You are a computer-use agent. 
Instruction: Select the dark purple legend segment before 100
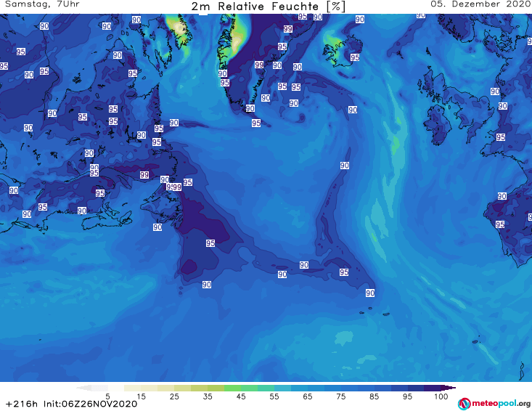(x=433, y=388)
